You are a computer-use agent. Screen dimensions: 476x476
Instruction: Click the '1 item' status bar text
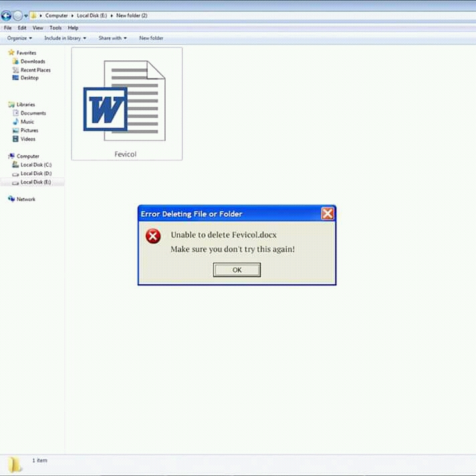tap(39, 461)
